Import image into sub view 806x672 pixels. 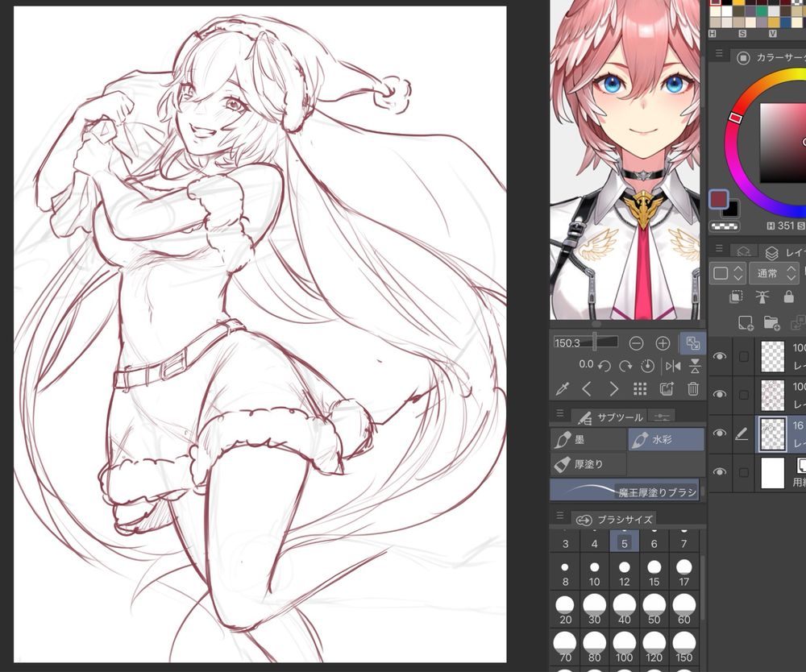tap(667, 389)
